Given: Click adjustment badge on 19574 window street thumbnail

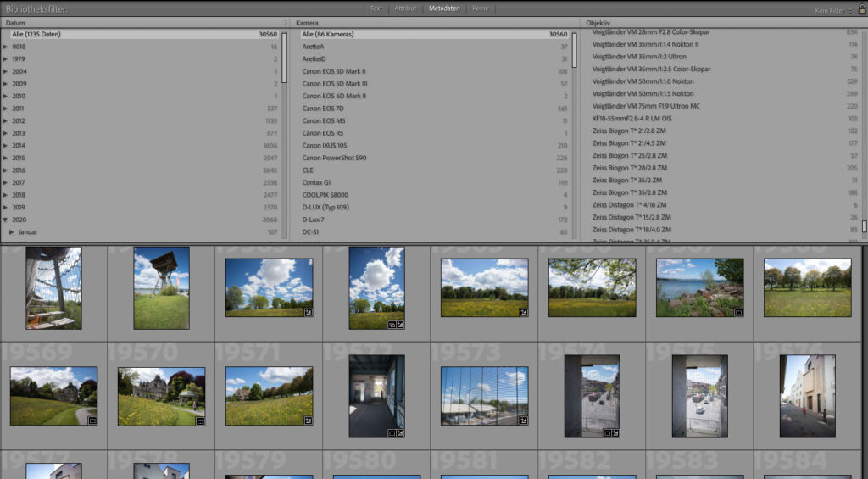Looking at the screenshot, I should pos(615,433).
